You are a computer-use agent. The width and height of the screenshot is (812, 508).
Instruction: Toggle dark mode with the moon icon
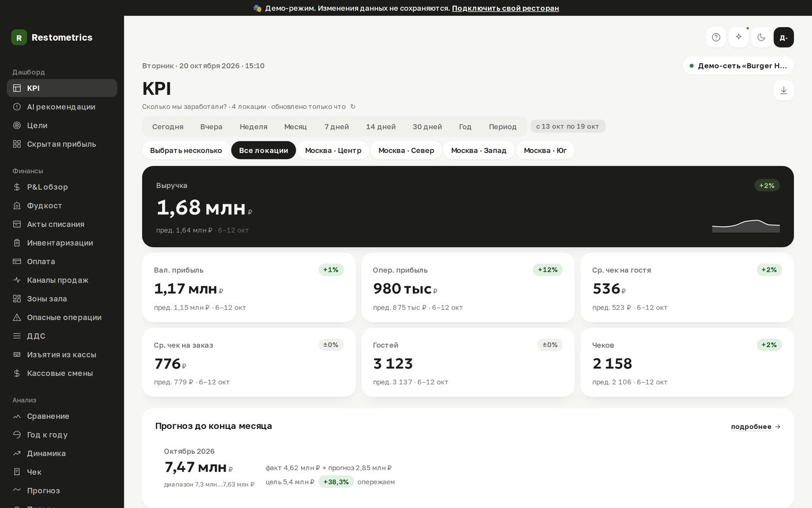pyautogui.click(x=761, y=37)
